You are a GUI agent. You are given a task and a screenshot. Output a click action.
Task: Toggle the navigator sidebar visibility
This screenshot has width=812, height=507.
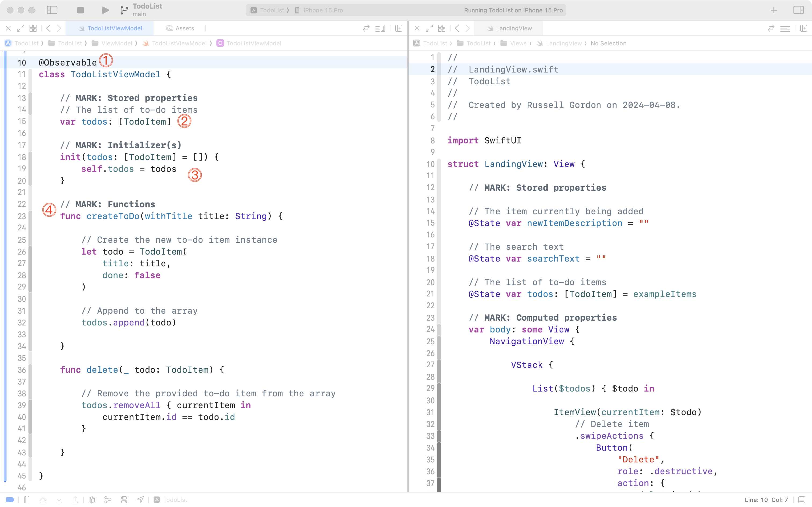[52, 10]
